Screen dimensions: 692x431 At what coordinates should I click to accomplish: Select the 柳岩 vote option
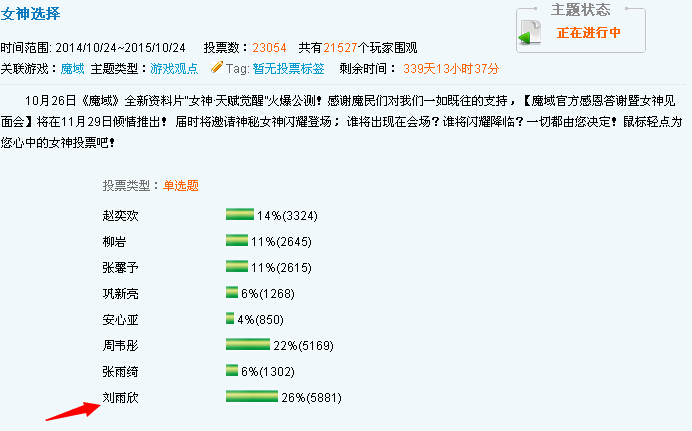click(x=114, y=241)
